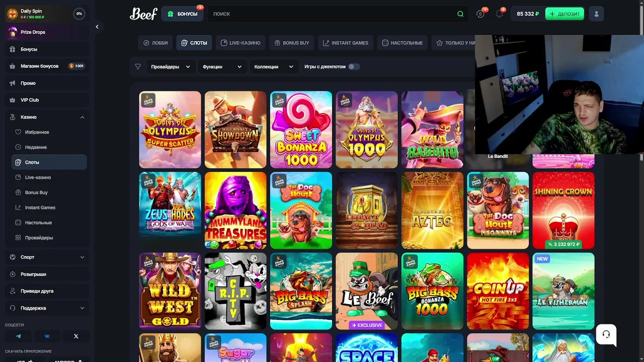Open Бонусы in the sidebar

click(x=47, y=49)
